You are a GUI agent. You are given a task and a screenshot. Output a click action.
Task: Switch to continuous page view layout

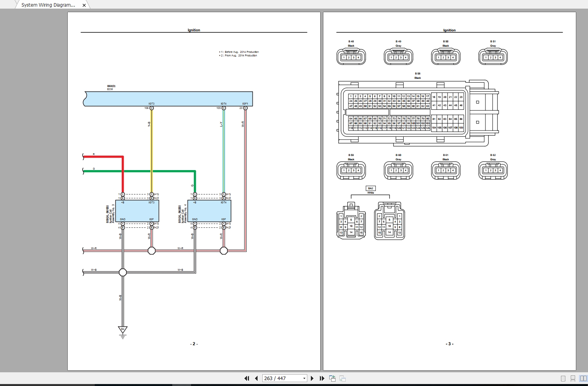tap(573, 379)
